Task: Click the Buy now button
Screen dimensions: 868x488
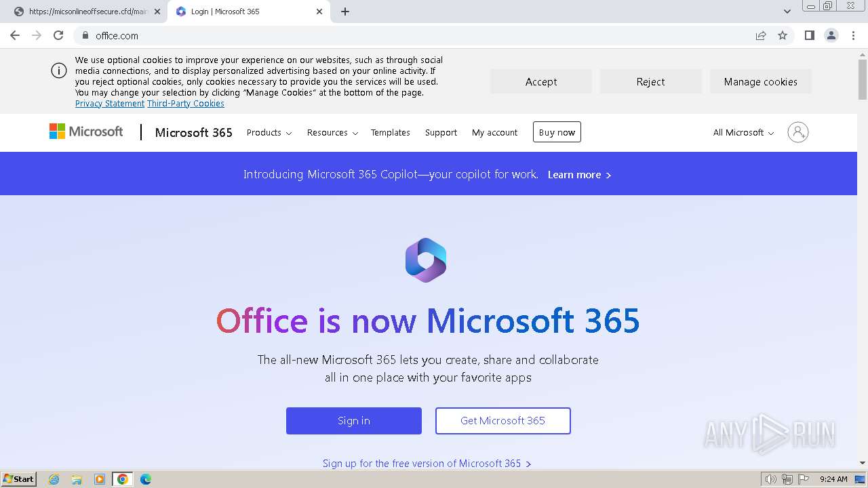Action: [x=557, y=132]
